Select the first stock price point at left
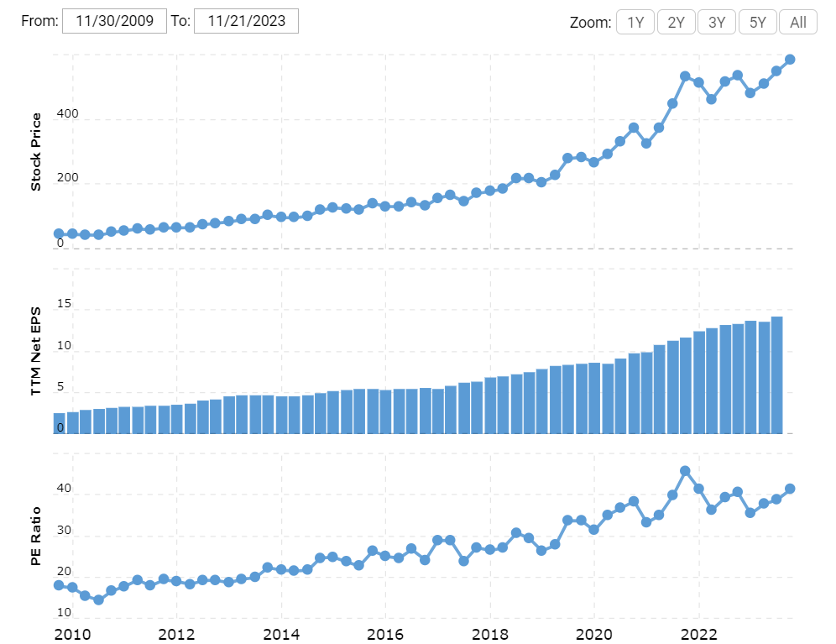 (59, 233)
